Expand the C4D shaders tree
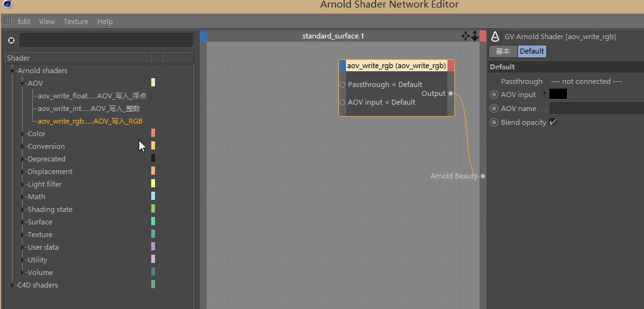 coord(13,285)
